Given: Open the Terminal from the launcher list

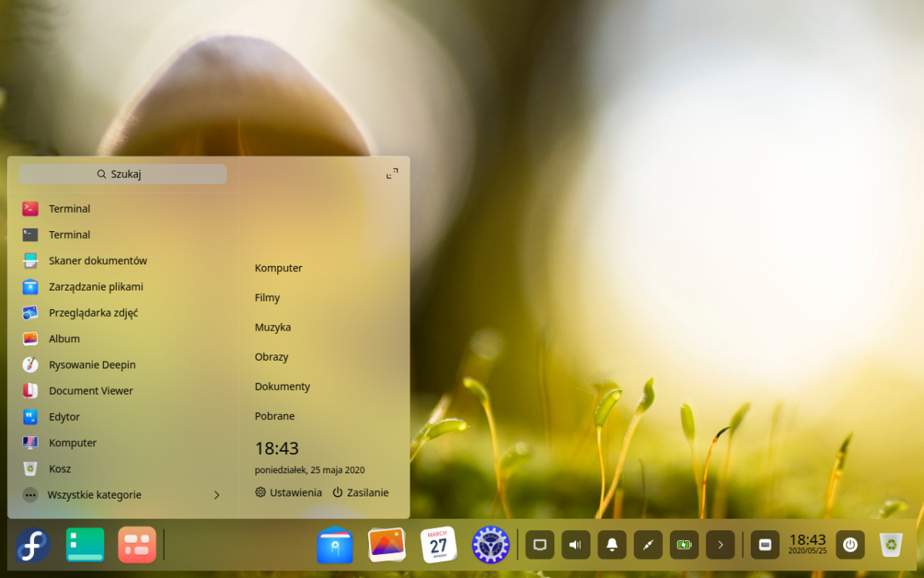Looking at the screenshot, I should click(x=70, y=208).
